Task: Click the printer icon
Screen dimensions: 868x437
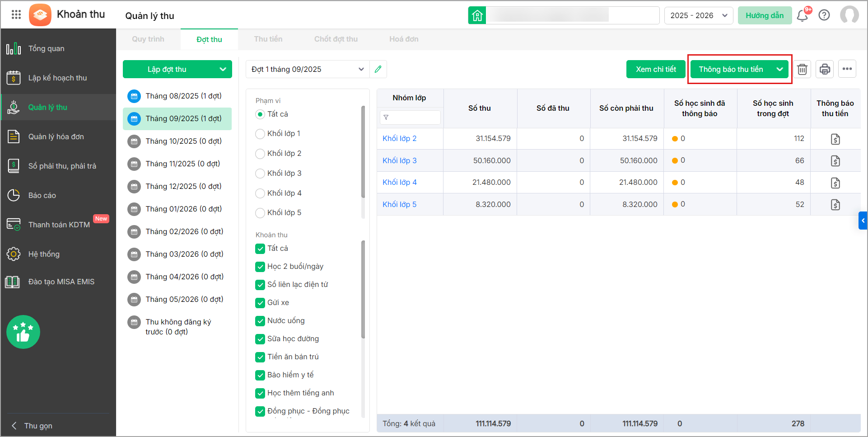Action: point(825,69)
